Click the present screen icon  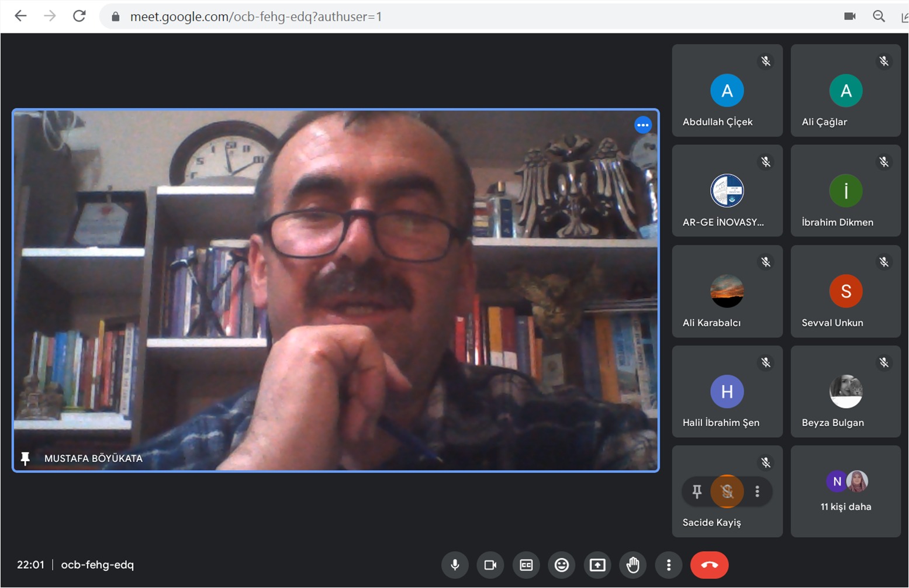pos(597,565)
